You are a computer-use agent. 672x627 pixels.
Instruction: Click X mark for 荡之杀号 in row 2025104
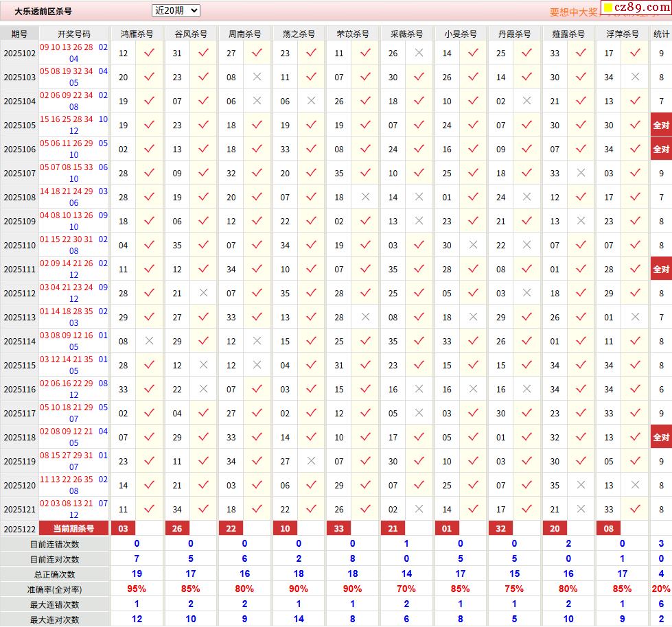click(x=311, y=101)
